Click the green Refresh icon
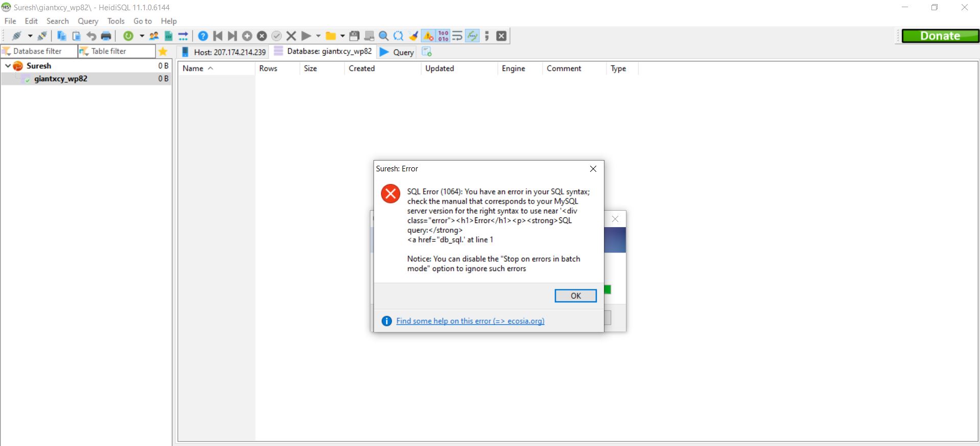Screen dimensions: 980x446 (x=128, y=36)
